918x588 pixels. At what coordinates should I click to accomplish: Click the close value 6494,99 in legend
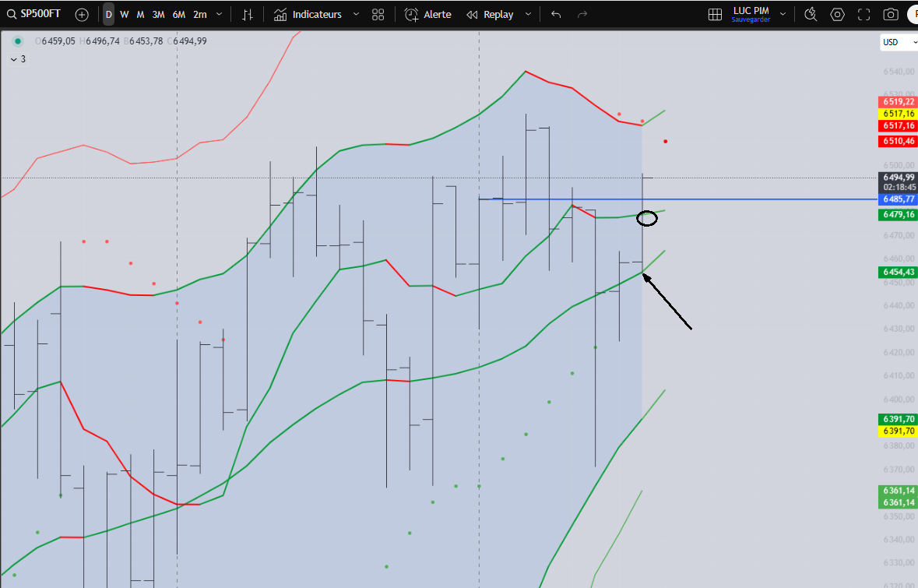pos(190,41)
